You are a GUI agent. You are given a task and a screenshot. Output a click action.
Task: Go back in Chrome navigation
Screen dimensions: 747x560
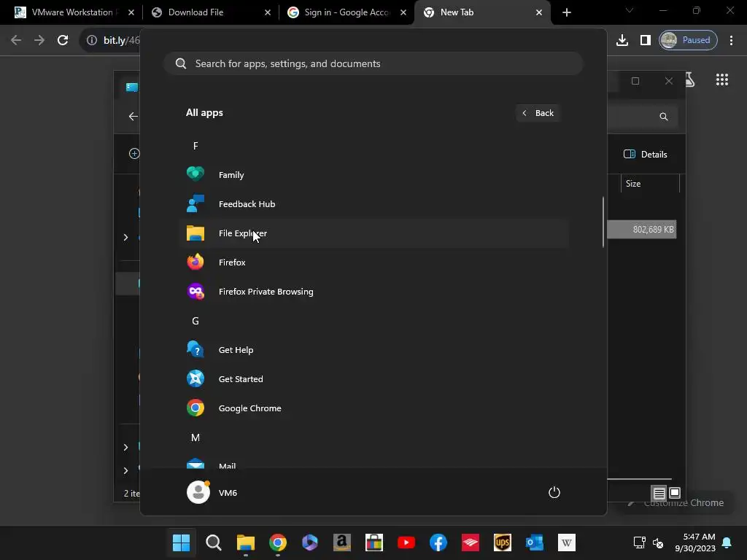tap(16, 40)
